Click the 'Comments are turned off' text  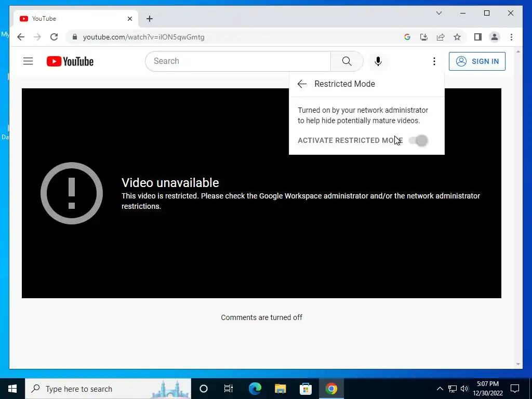(261, 317)
